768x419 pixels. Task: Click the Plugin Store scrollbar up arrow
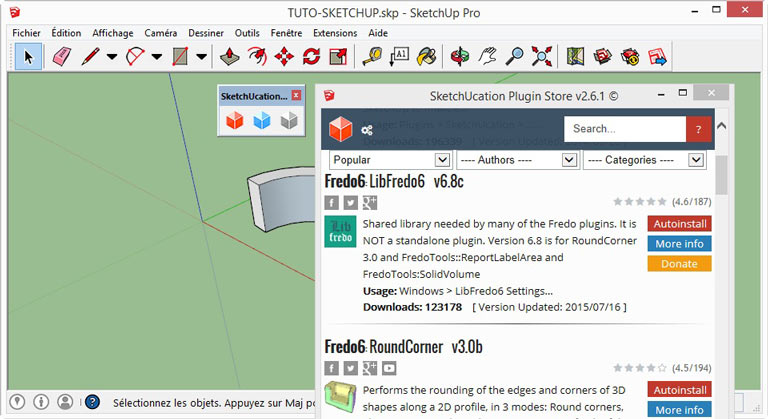[x=721, y=125]
